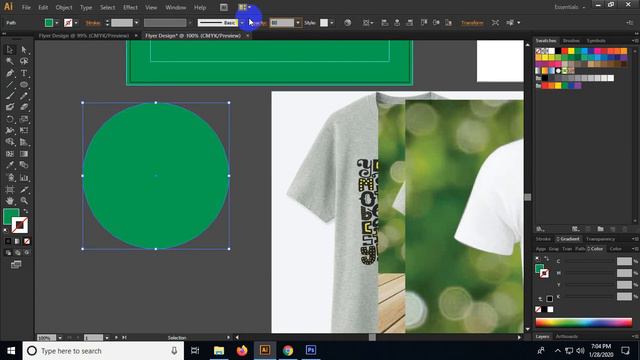Image resolution: width=640 pixels, height=360 pixels.
Task: Select the Rotate tool
Action: [x=10, y=119]
